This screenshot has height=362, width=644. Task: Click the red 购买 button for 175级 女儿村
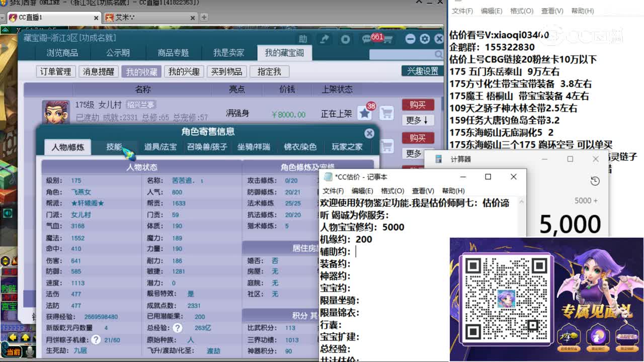coord(418,105)
